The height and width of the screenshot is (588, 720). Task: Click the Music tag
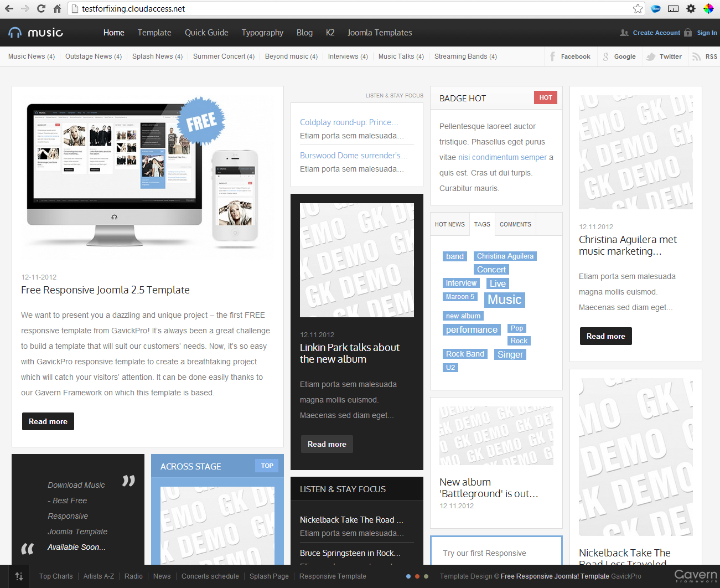(x=504, y=300)
